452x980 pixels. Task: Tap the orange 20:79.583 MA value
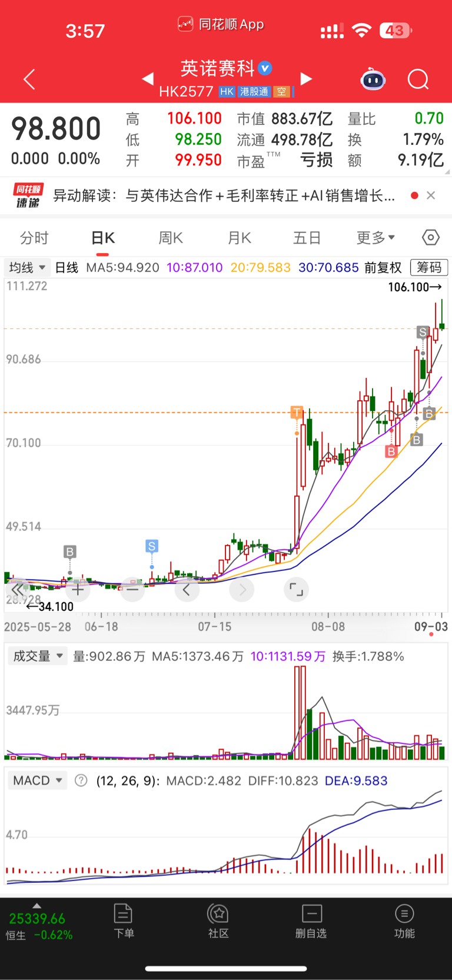(261, 268)
